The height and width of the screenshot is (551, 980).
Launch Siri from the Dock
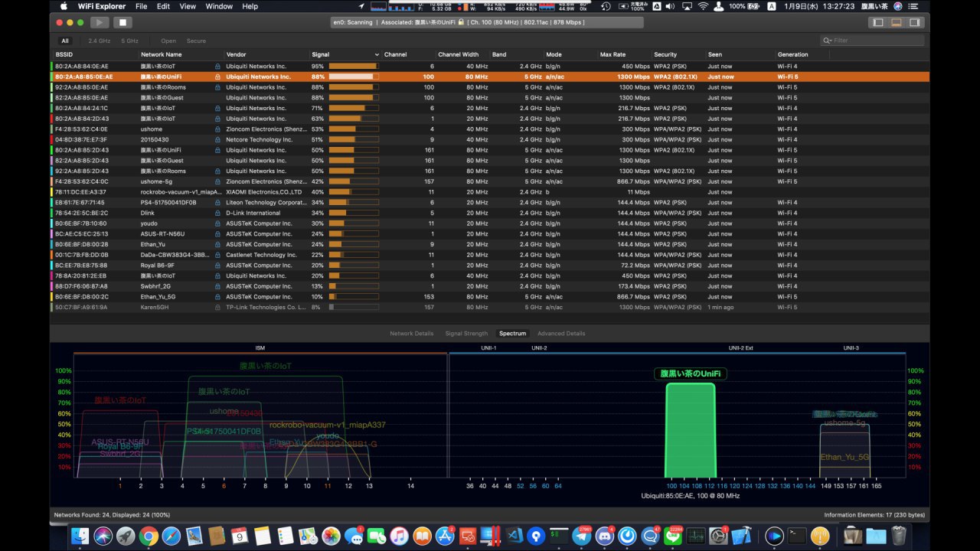point(103,536)
